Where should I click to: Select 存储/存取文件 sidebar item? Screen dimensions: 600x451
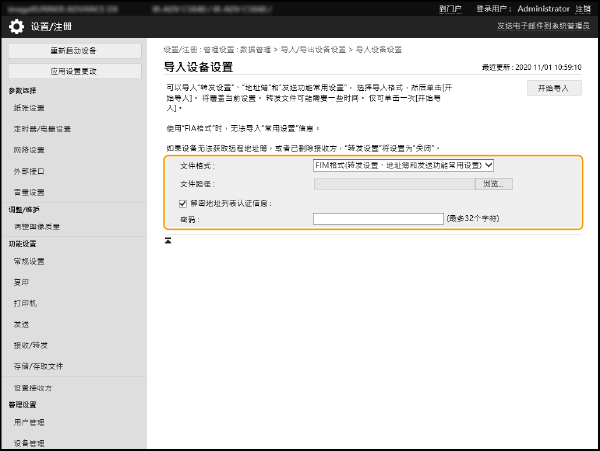(38, 366)
